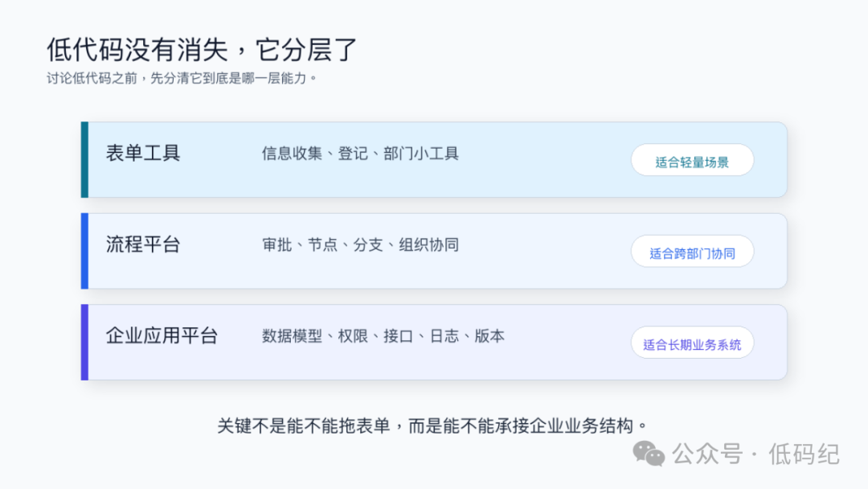Click the blue accent bar of 流程平台 card
Screen dimensions: 868x489
[x=84, y=251]
